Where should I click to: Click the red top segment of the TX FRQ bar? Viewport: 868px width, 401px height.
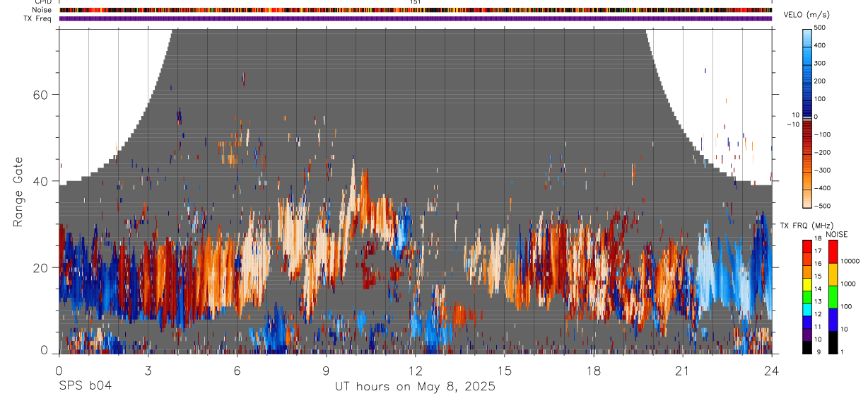808,247
